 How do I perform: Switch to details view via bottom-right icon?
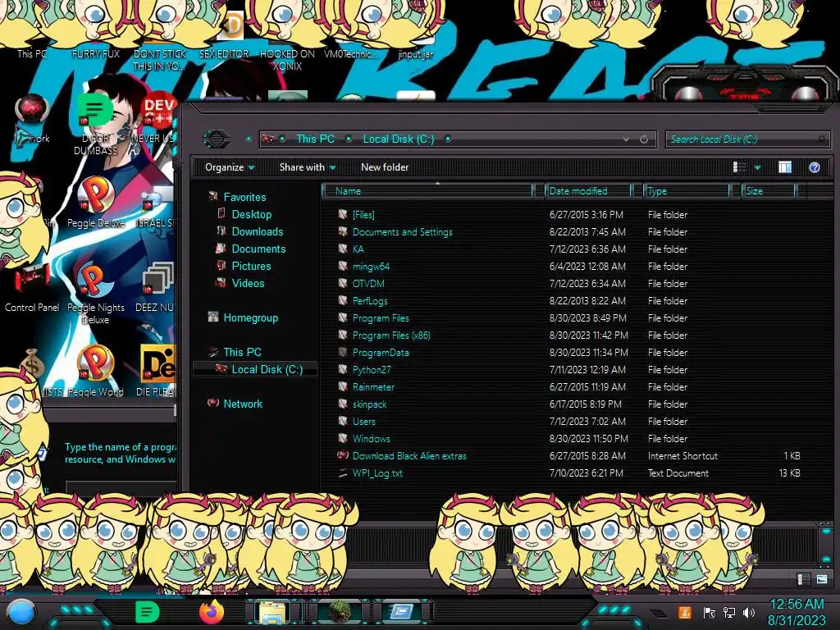pyautogui.click(x=804, y=579)
